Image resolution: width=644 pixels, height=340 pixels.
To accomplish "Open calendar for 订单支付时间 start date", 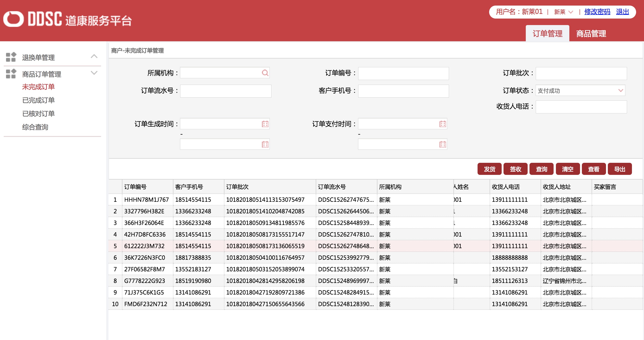I will tap(443, 124).
